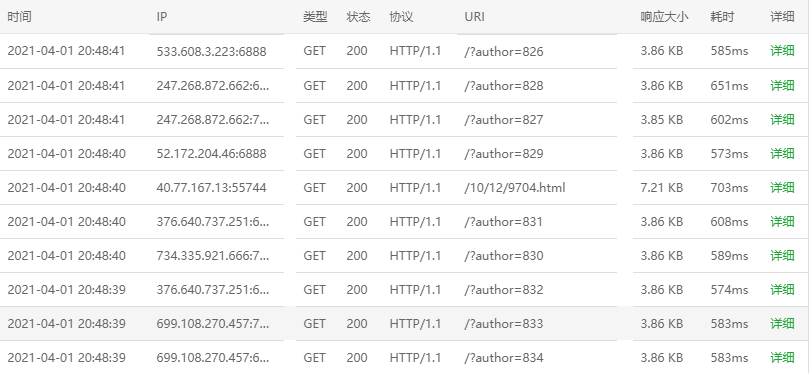Select IP 52.172.204.46:6888 cell
The width and height of the screenshot is (809, 373).
(212, 153)
